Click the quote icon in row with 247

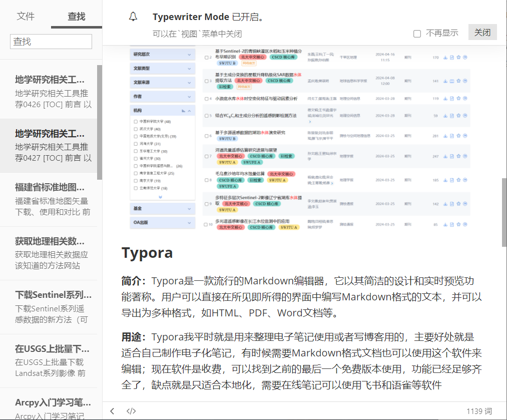point(465,156)
